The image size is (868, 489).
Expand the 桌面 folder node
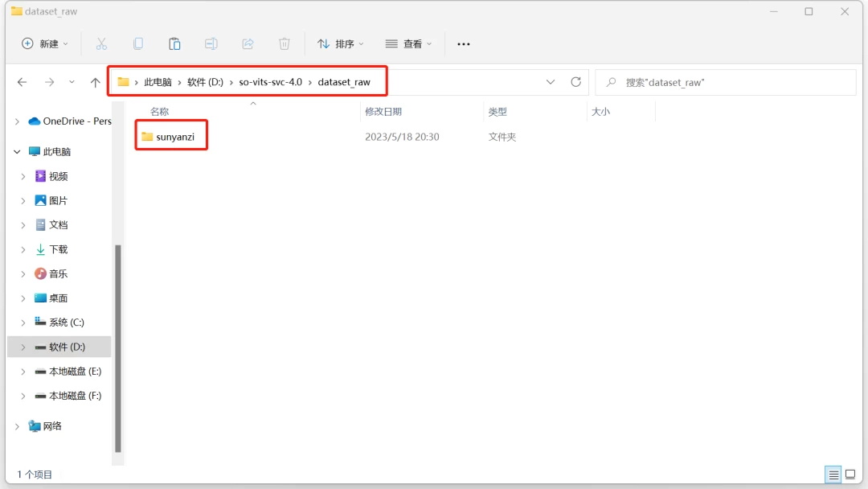click(23, 298)
